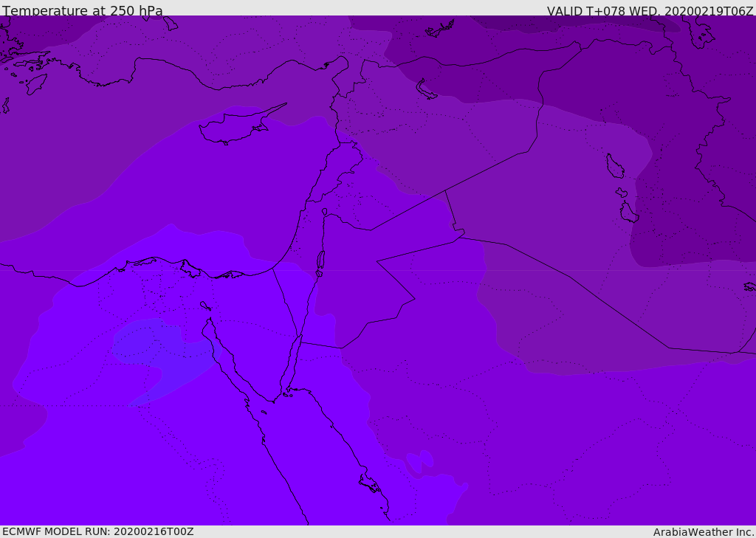Click the 'Temperature at 250 hPa' title
756x538 pixels.
(x=83, y=11)
